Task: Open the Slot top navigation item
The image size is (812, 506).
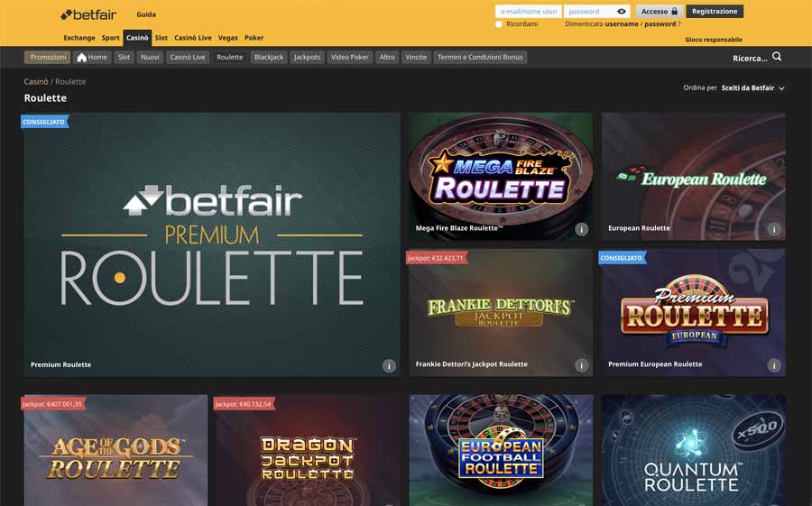Action: click(x=161, y=38)
